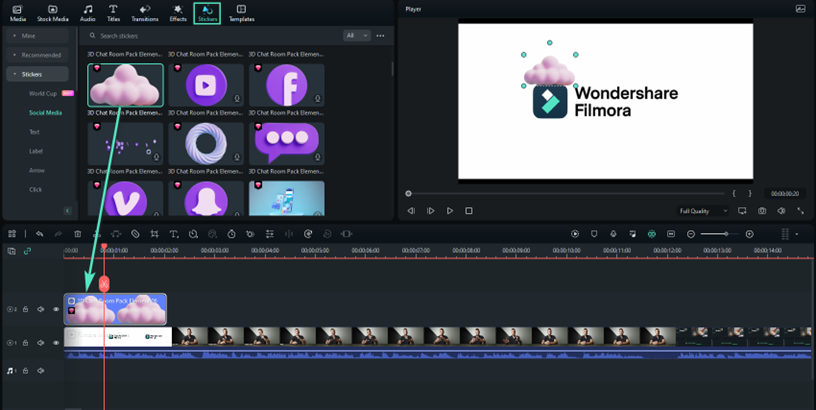
Task: Click the player volume icon
Action: point(781,211)
